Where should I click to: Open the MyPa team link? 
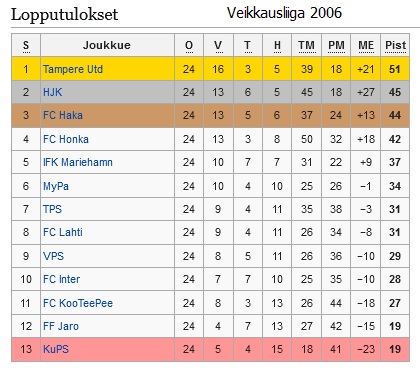click(x=56, y=186)
